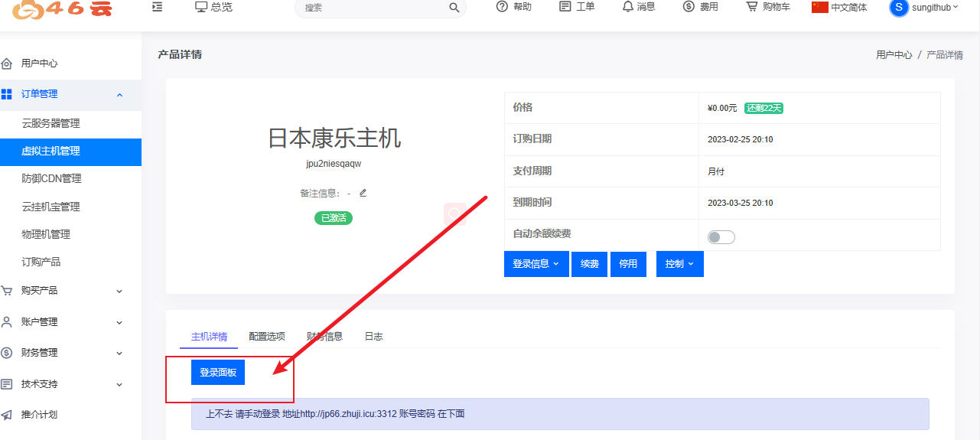Click the search magnifier icon
The image size is (980, 440).
tap(454, 8)
